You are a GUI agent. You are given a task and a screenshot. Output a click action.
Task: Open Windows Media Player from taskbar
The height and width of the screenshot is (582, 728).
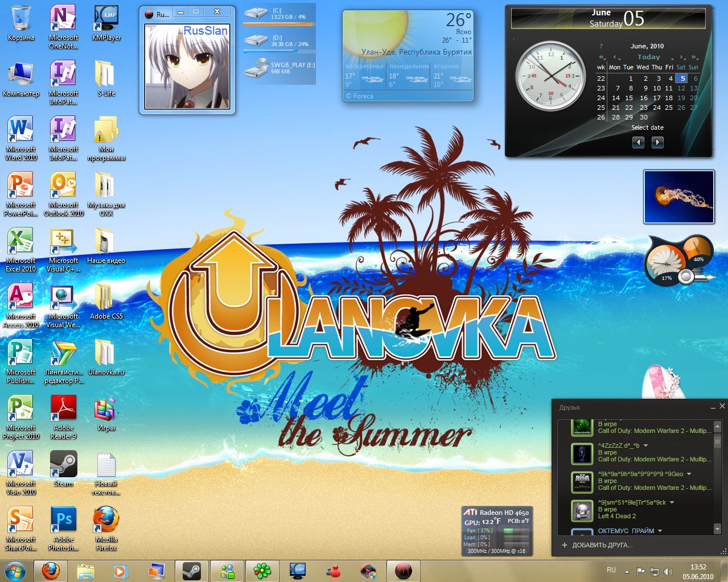(x=120, y=571)
